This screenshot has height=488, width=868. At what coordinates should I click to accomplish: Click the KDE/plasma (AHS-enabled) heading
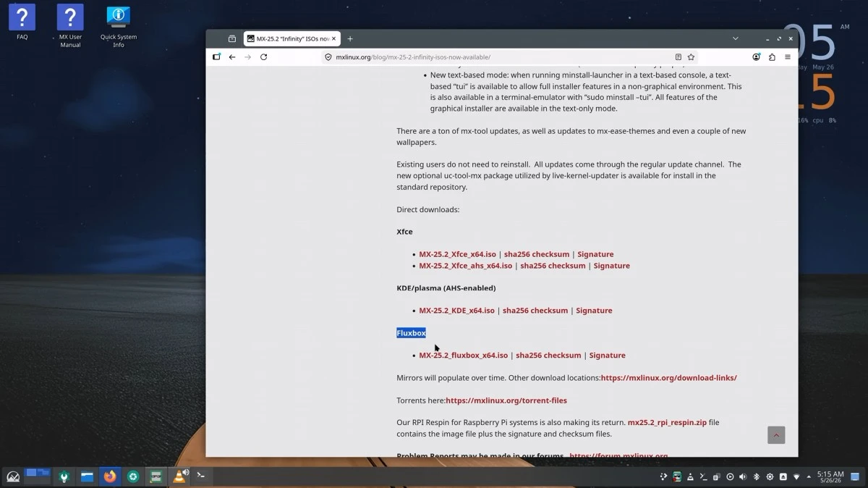[x=446, y=288]
